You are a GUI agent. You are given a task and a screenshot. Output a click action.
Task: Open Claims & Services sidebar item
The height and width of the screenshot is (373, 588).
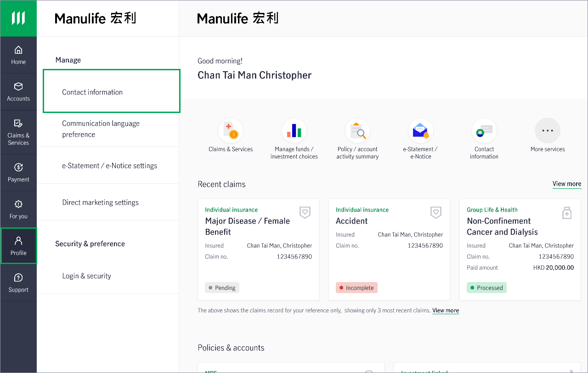tap(18, 132)
